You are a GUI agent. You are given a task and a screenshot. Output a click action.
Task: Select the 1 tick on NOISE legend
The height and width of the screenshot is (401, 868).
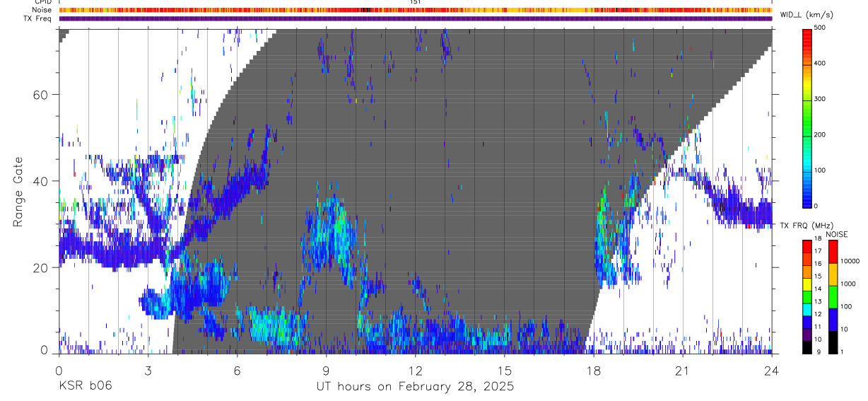843,351
